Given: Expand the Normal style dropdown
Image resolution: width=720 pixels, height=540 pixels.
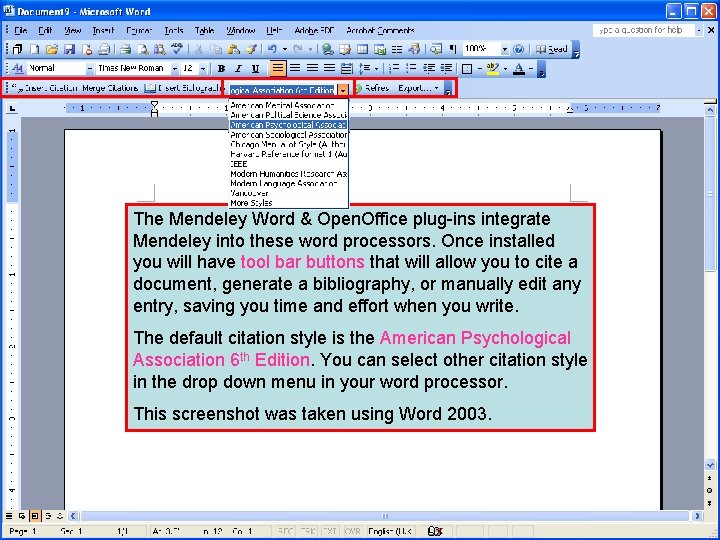Looking at the screenshot, I should (90, 68).
